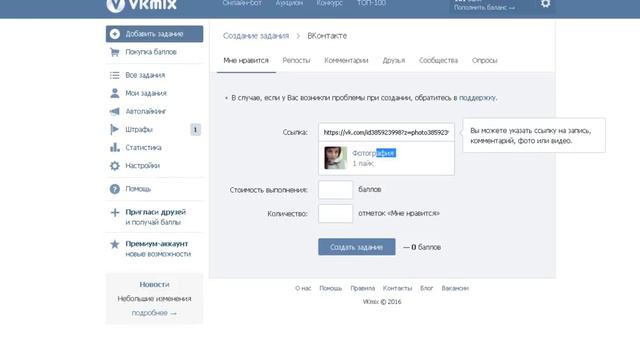The width and height of the screenshot is (640, 360).
Task: Switch to the Сообщества tab
Action: (x=438, y=60)
